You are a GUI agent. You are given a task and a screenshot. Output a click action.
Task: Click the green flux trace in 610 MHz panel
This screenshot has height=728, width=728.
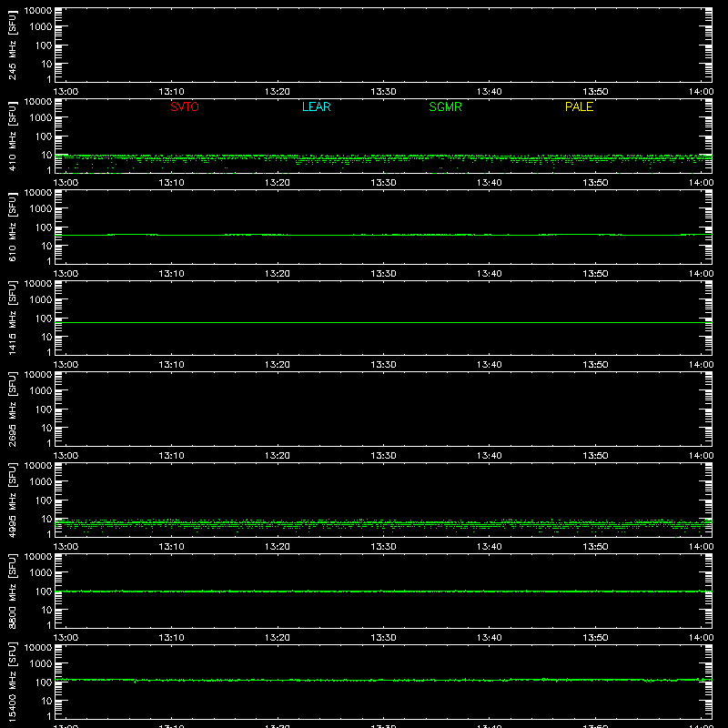click(x=383, y=235)
